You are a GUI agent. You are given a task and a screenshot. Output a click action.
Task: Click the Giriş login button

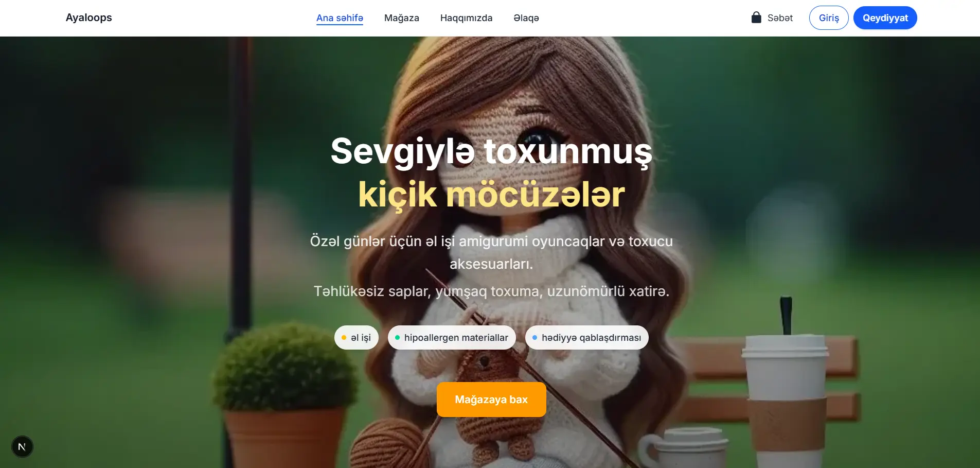click(829, 18)
